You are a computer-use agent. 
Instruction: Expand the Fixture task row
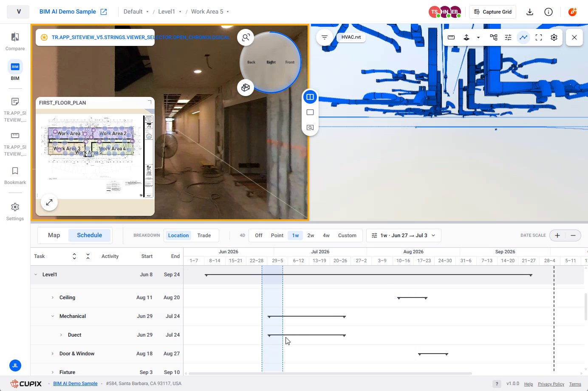(x=53, y=372)
